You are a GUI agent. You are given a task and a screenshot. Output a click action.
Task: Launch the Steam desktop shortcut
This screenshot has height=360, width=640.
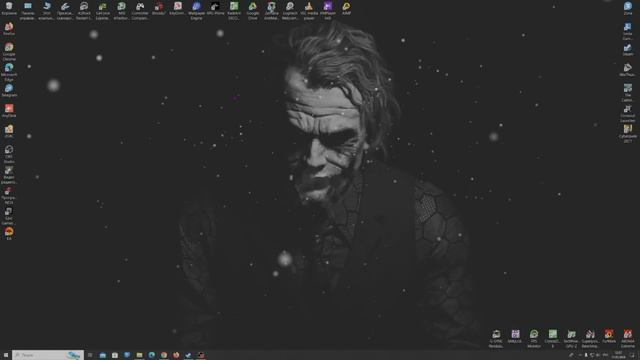pyautogui.click(x=628, y=50)
